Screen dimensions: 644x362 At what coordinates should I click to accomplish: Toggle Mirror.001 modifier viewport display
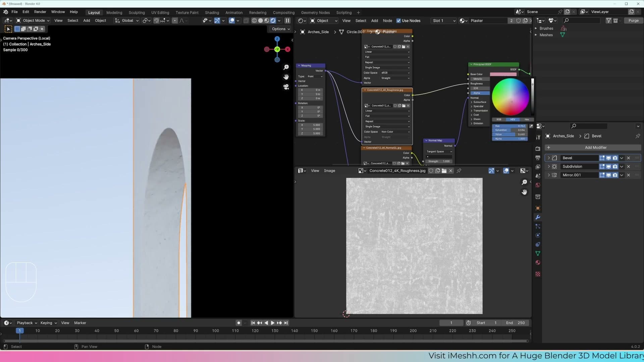608,175
